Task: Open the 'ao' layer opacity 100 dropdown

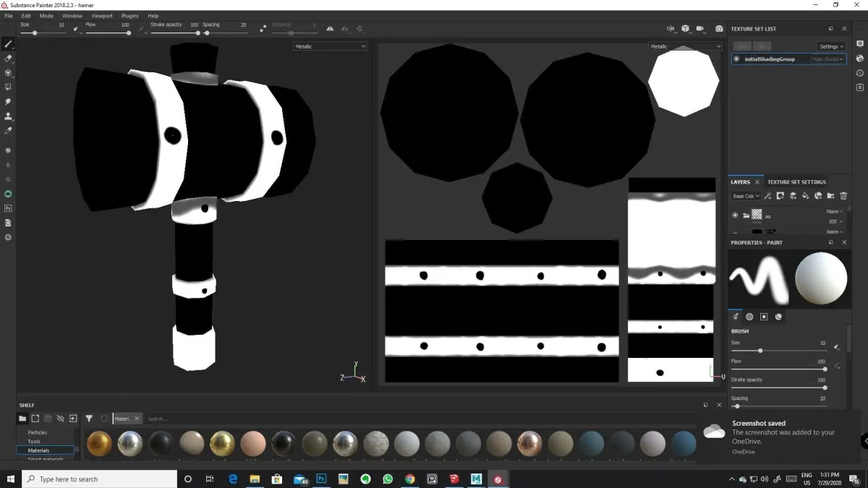Action: click(x=835, y=221)
